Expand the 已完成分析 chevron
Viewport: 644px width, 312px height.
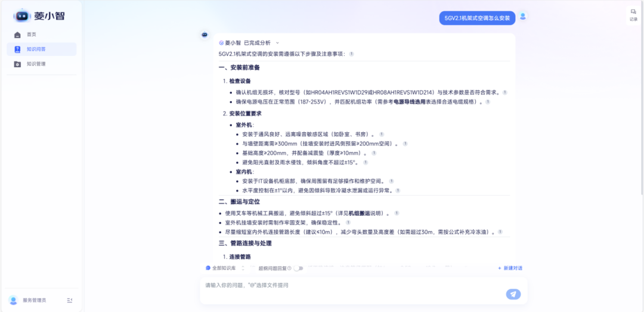click(x=277, y=43)
